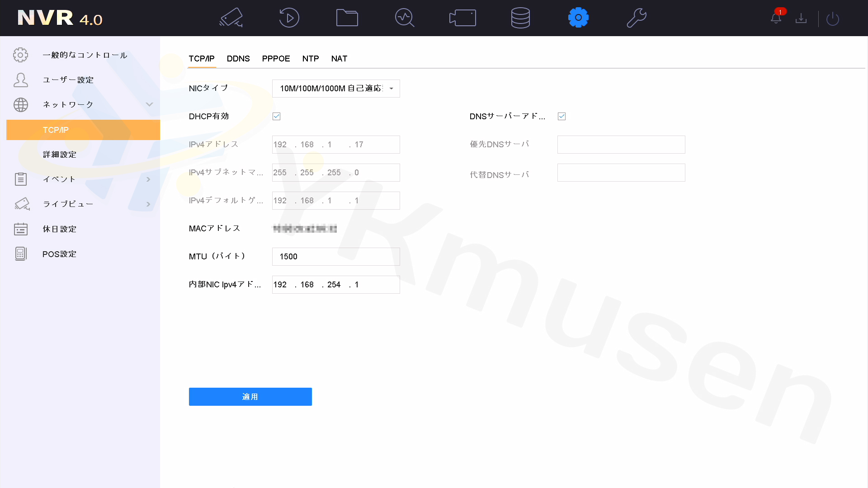The width and height of the screenshot is (868, 488).
Task: Click the POS terminal icon in sidebar
Action: [20, 254]
